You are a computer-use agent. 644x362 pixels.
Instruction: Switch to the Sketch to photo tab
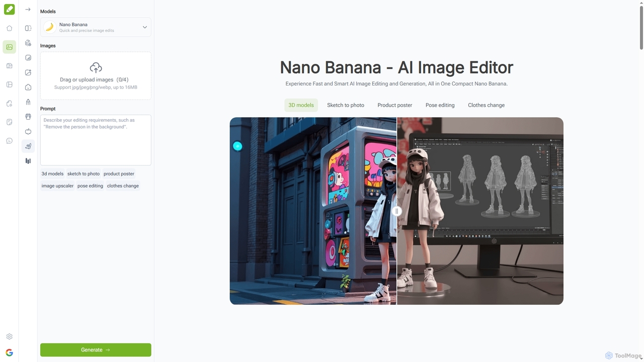346,105
